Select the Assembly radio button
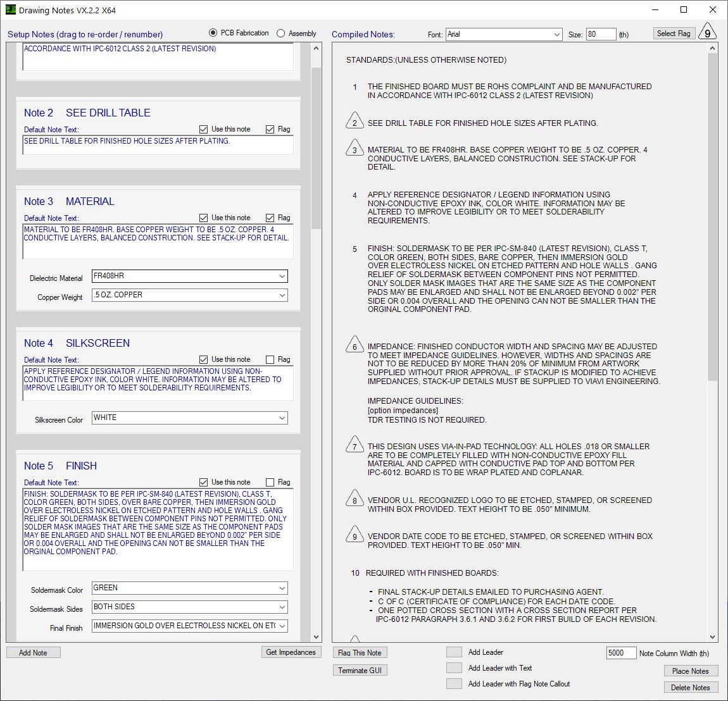The width and height of the screenshot is (728, 701). click(281, 34)
